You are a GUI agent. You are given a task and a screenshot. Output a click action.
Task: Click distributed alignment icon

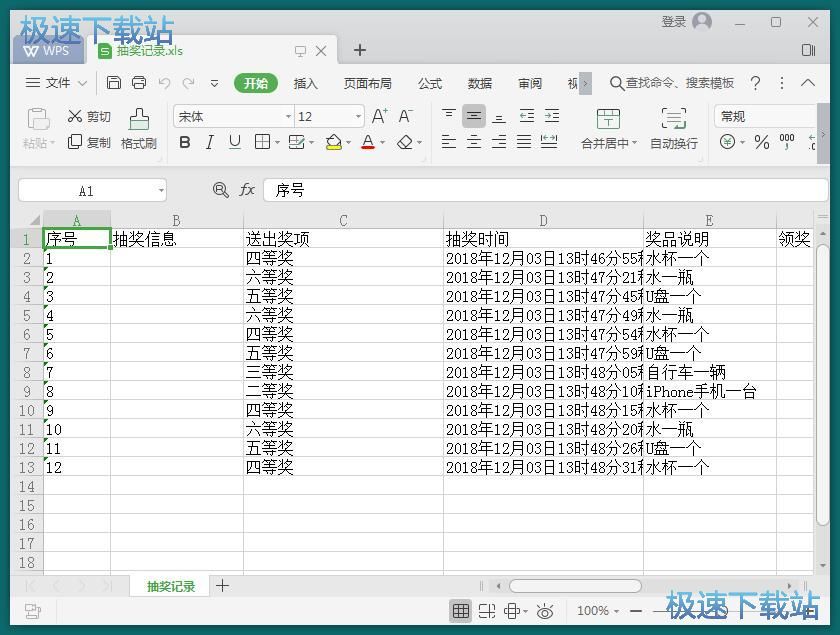point(549,141)
